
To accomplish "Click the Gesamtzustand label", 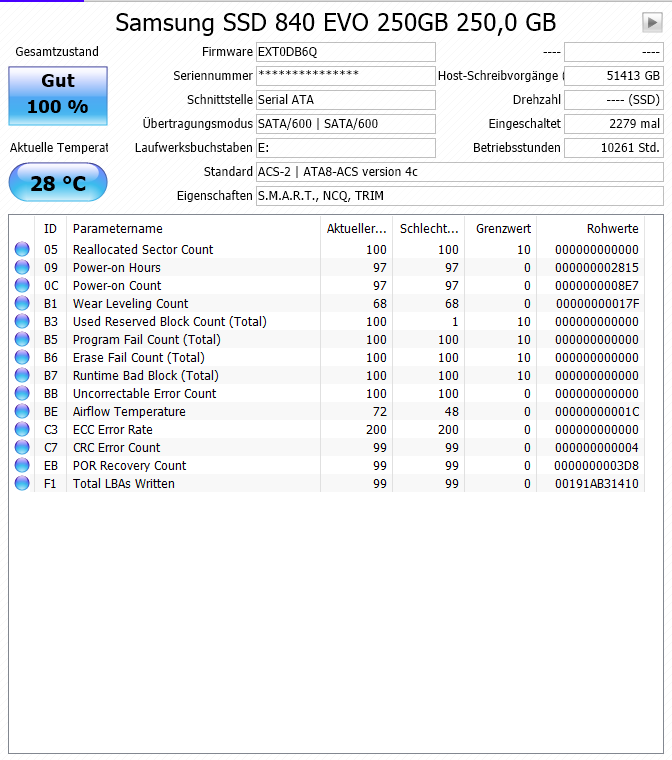I will [x=57, y=51].
